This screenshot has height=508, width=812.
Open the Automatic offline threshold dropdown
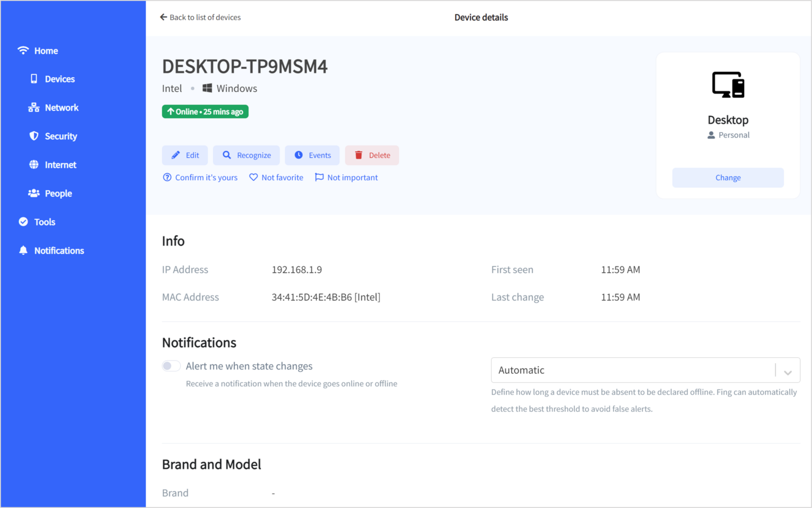[x=633, y=370]
